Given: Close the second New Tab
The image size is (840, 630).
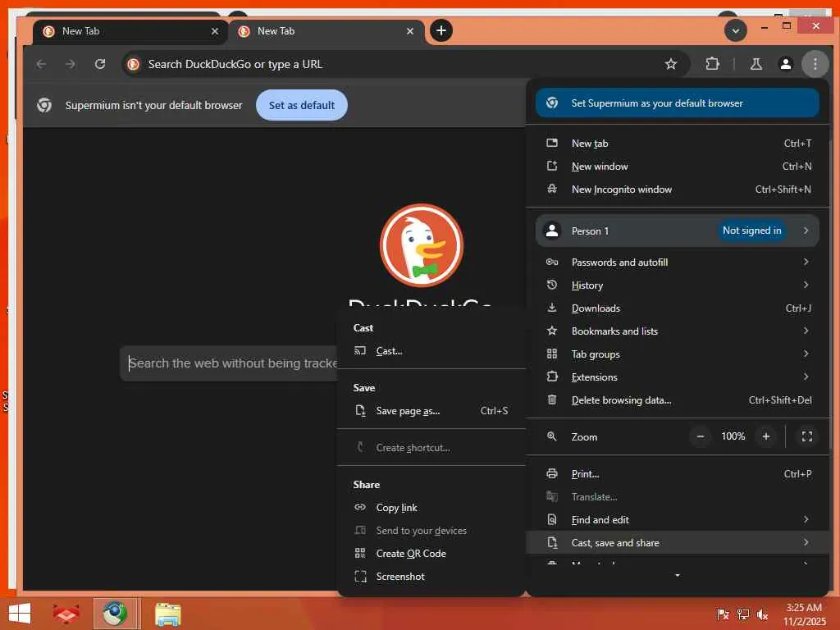Looking at the screenshot, I should pyautogui.click(x=410, y=31).
